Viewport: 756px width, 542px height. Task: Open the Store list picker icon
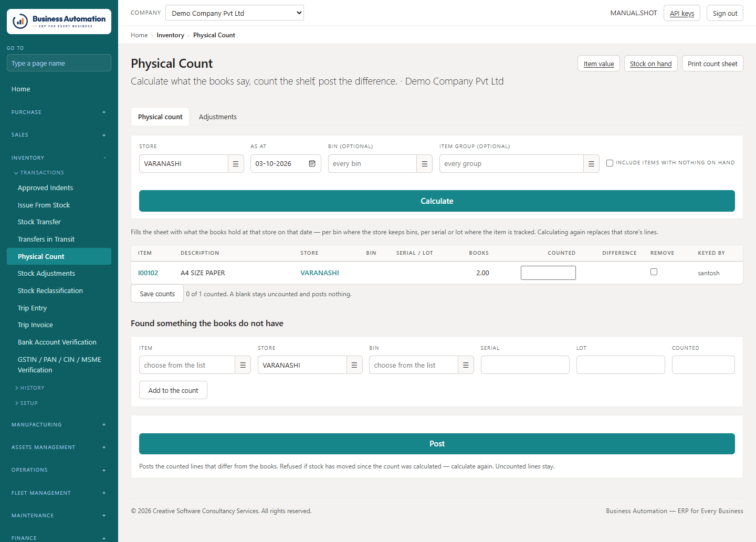[x=236, y=164]
